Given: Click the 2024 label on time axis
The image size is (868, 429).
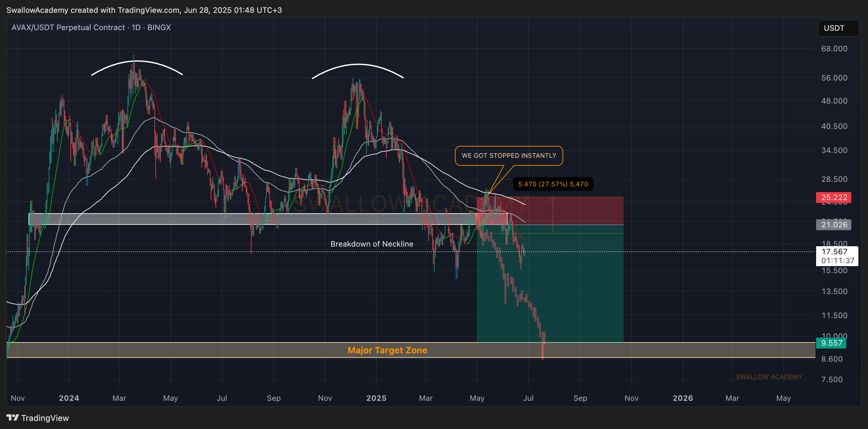Looking at the screenshot, I should pyautogui.click(x=69, y=398).
